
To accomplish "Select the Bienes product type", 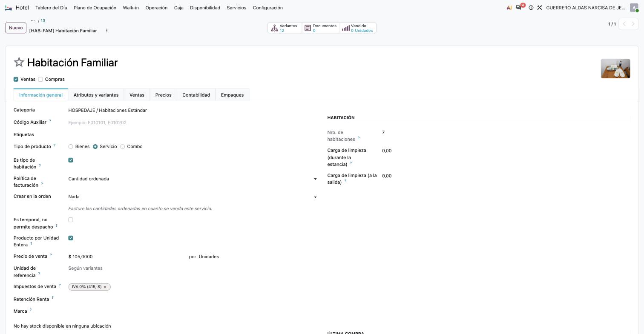I will click(71, 147).
